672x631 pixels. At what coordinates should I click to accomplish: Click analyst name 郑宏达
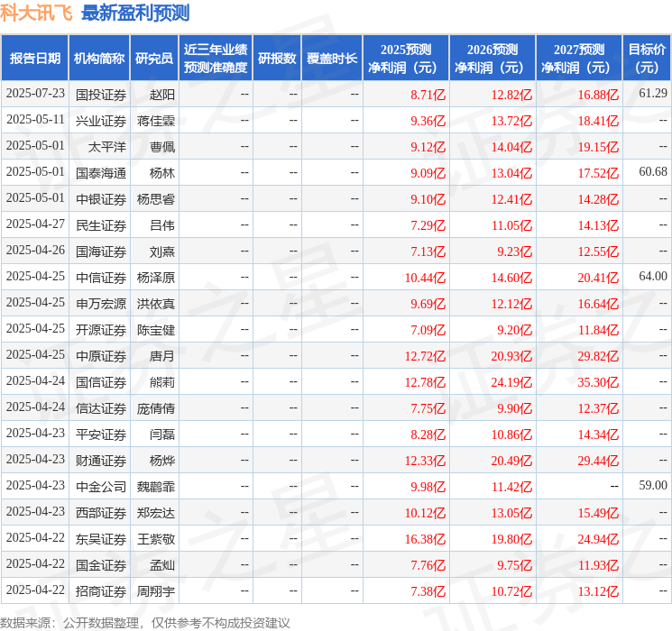[155, 513]
